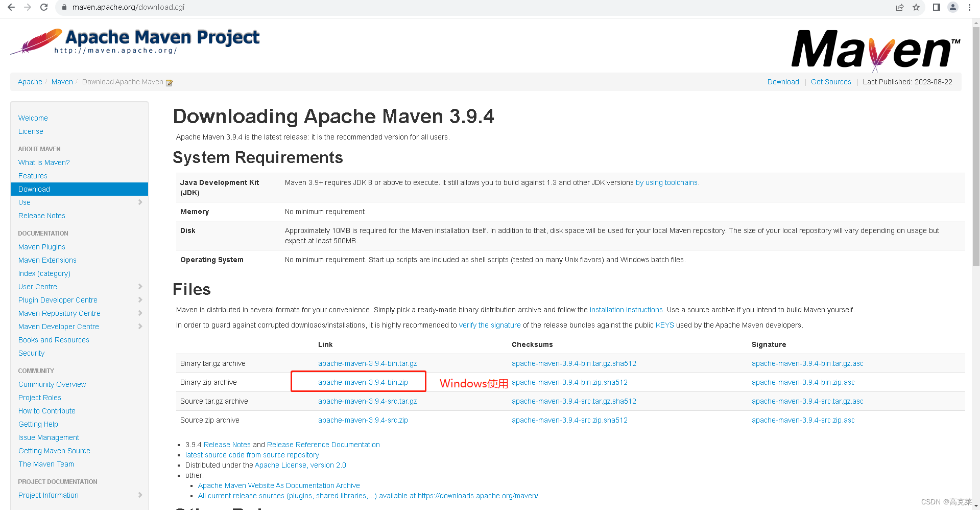Open the verify the signature link
Screen dimensions: 980x510
pos(490,325)
